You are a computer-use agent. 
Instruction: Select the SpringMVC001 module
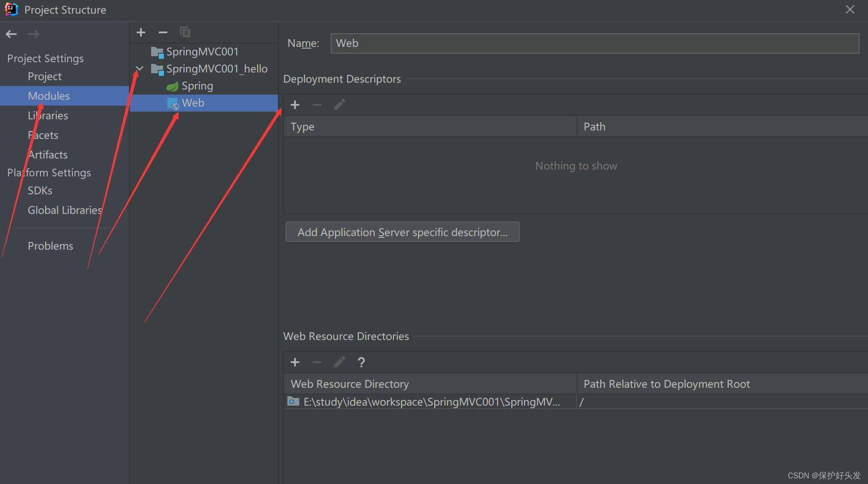point(202,52)
